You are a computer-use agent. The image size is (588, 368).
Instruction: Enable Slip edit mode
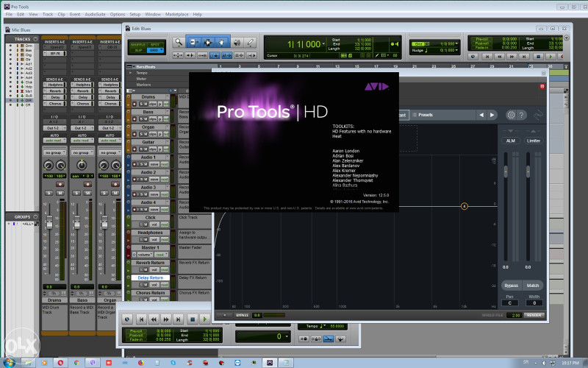[x=138, y=50]
